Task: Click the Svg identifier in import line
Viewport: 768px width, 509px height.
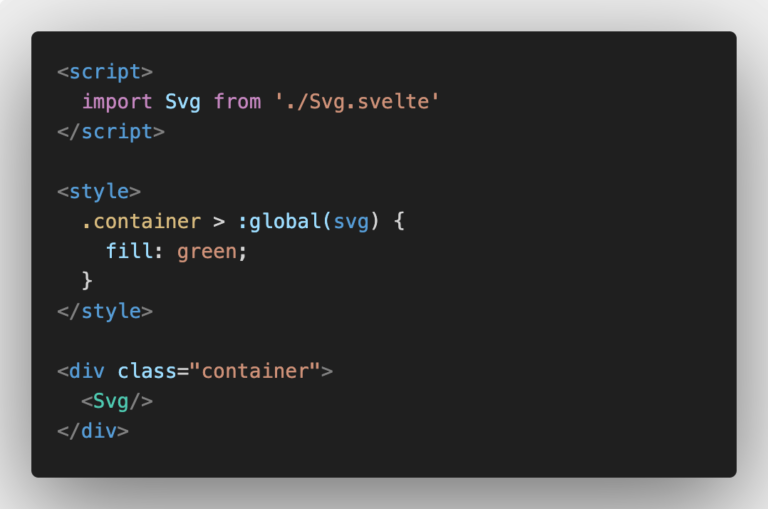Action: (x=183, y=102)
